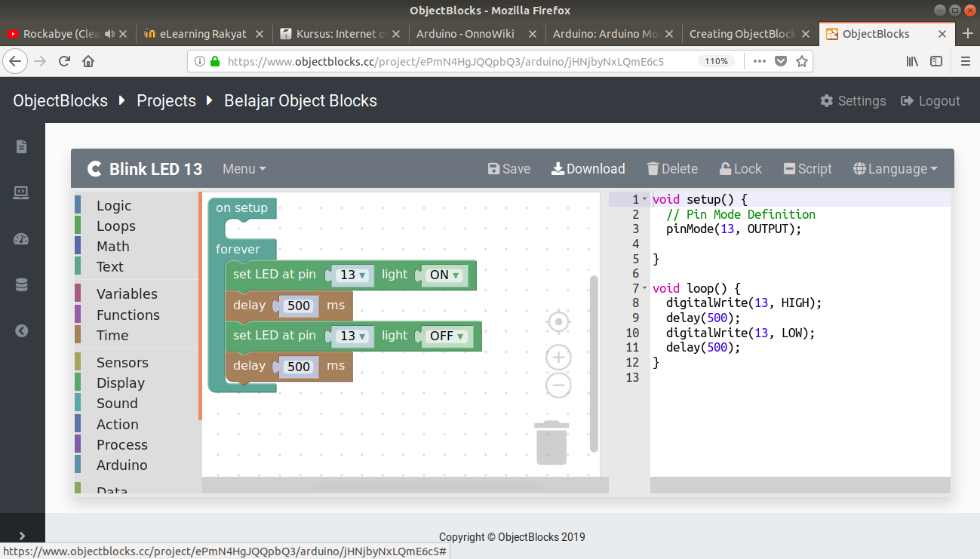980x559 pixels.
Task: Expand the Menu dropdown
Action: (244, 169)
